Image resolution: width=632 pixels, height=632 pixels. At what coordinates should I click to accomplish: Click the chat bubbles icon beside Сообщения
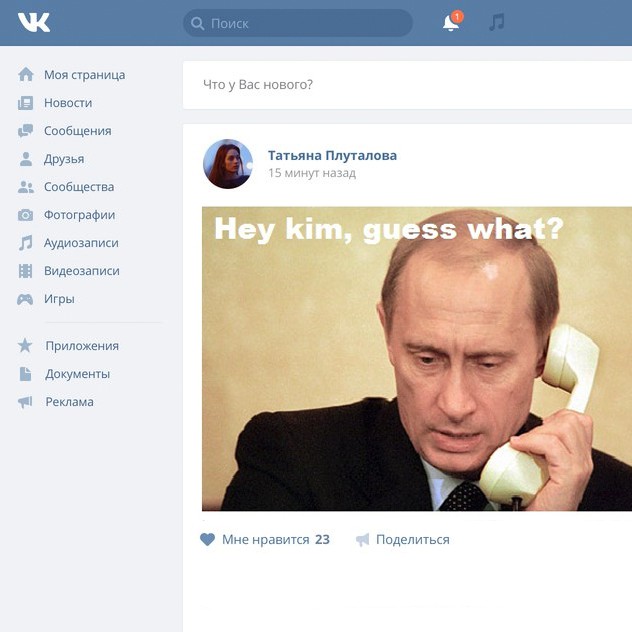pyautogui.click(x=25, y=131)
